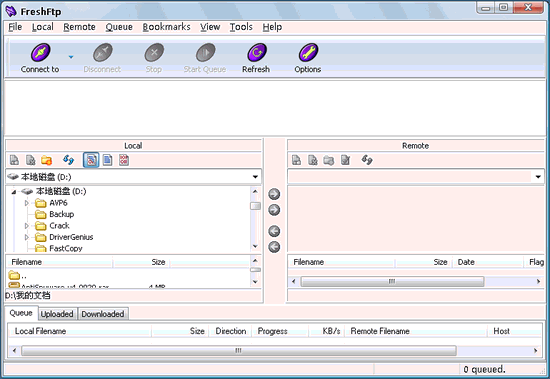
Task: Click the queue scrollbar right arrow
Action: (x=536, y=350)
